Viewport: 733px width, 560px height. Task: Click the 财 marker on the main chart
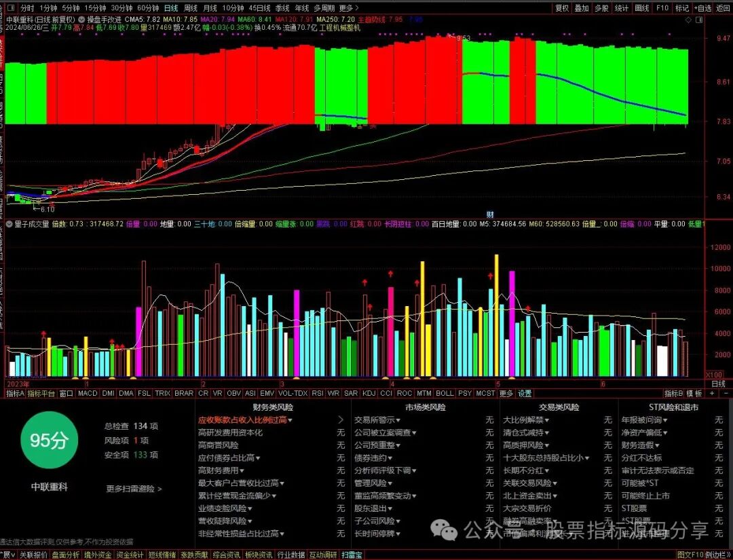(x=490, y=214)
